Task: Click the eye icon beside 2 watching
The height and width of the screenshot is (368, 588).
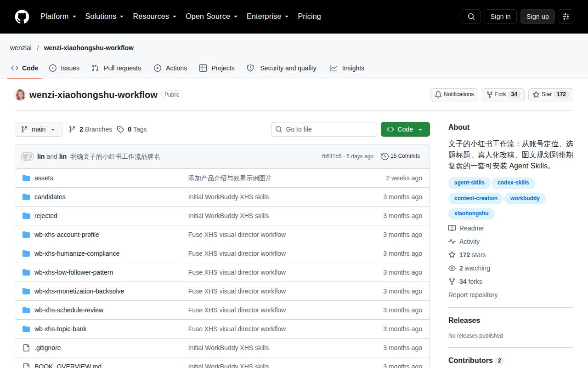Action: pyautogui.click(x=452, y=268)
